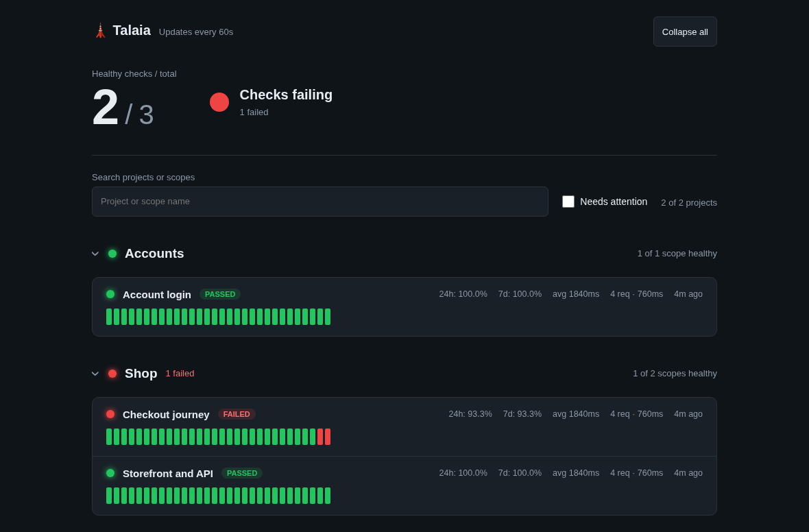The image size is (809, 532).
Task: Click the PASSED badge on Storefront and API
Action: click(x=241, y=472)
